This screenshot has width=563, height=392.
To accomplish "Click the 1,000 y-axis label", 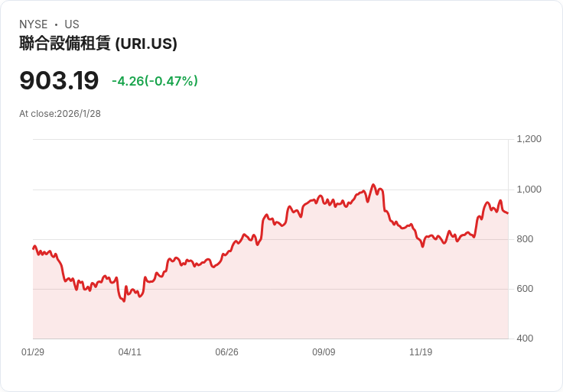I will (529, 189).
